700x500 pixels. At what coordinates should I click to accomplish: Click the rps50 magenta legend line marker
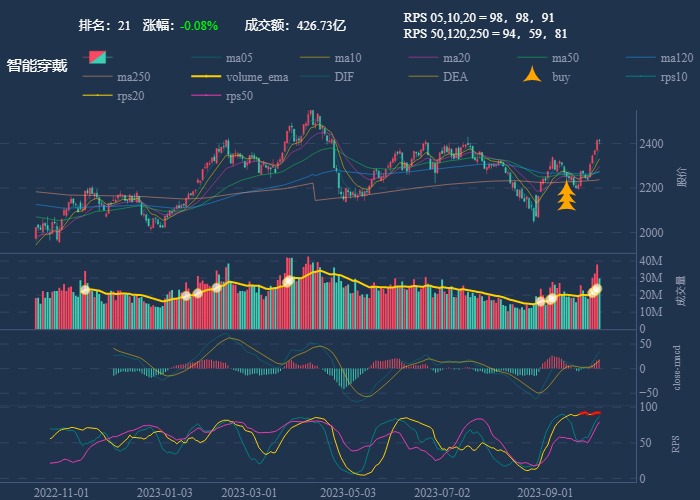(207, 96)
